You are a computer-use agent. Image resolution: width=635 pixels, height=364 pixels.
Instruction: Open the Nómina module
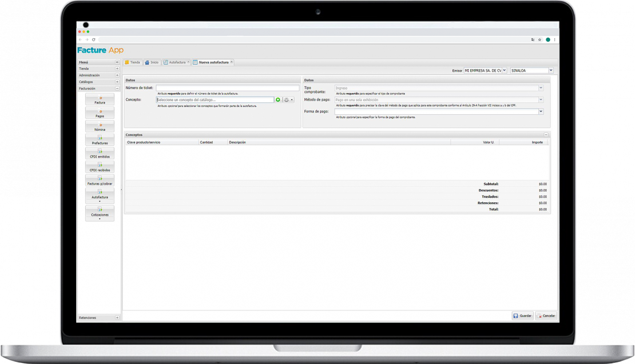coord(100,127)
